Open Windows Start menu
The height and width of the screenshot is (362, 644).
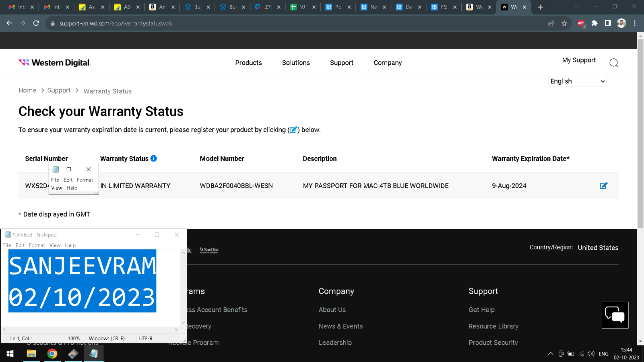10,354
